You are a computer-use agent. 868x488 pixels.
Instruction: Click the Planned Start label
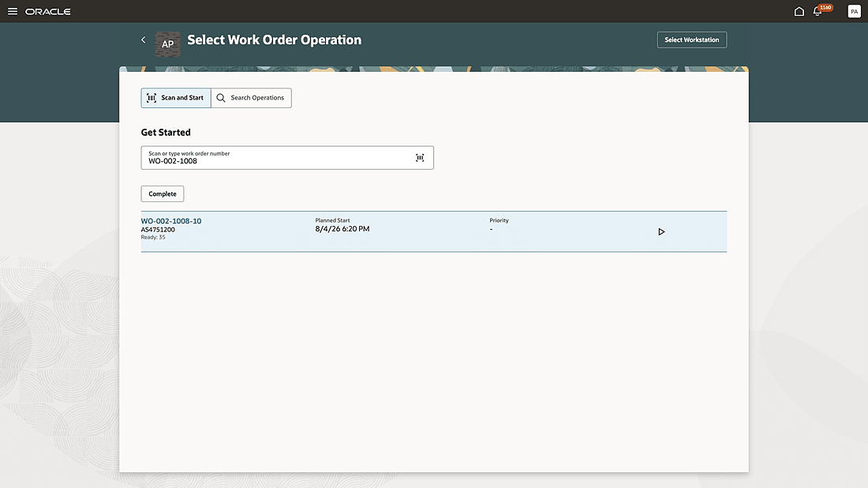click(x=333, y=220)
